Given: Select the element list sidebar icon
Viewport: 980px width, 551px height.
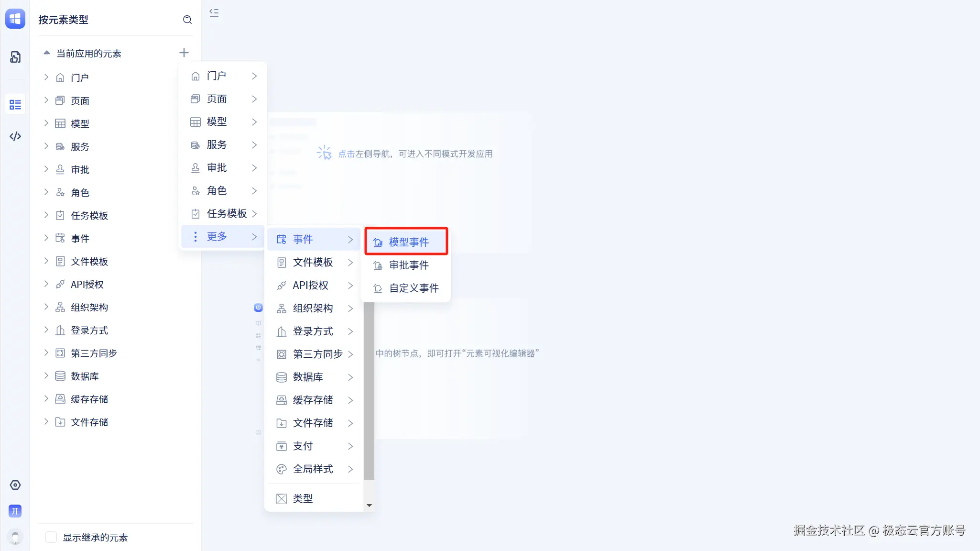Looking at the screenshot, I should click(15, 104).
